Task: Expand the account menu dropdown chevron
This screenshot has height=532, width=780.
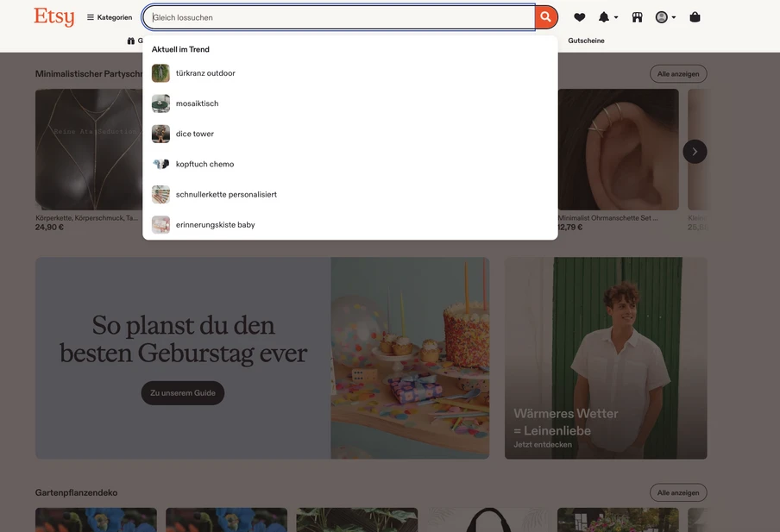Action: 675,16
